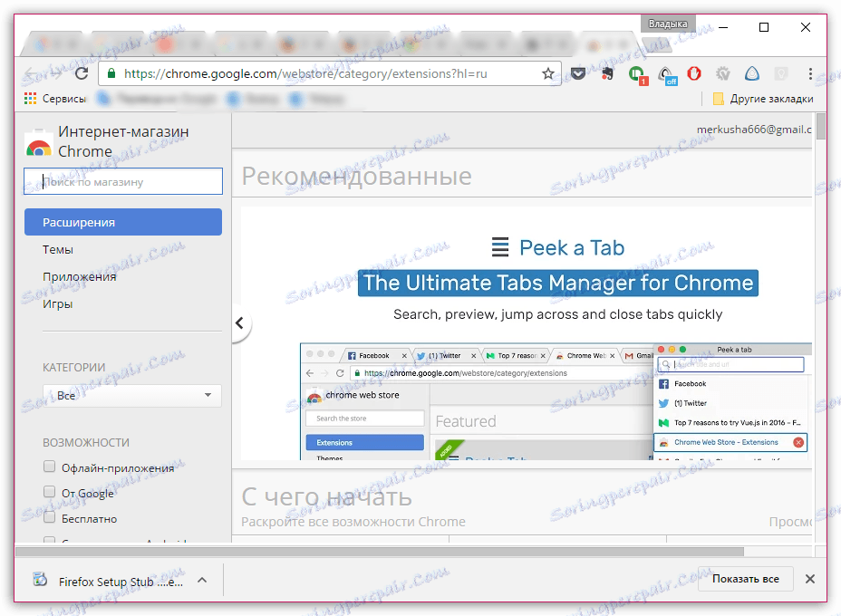Go to the Игры section
The image size is (841, 616).
(57, 304)
